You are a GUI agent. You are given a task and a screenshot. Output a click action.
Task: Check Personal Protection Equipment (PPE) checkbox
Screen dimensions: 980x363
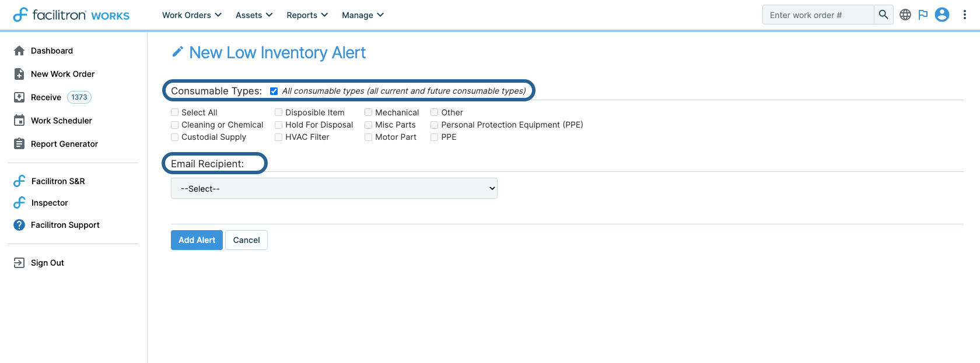tap(434, 125)
